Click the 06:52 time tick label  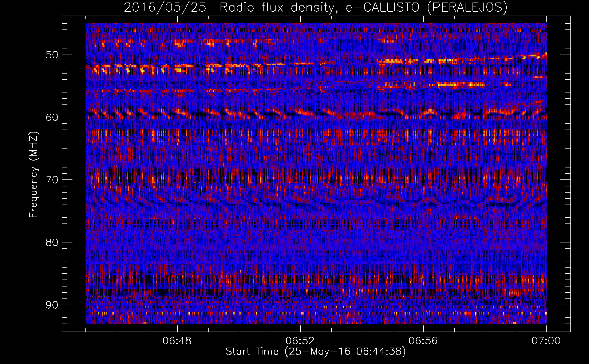300,341
